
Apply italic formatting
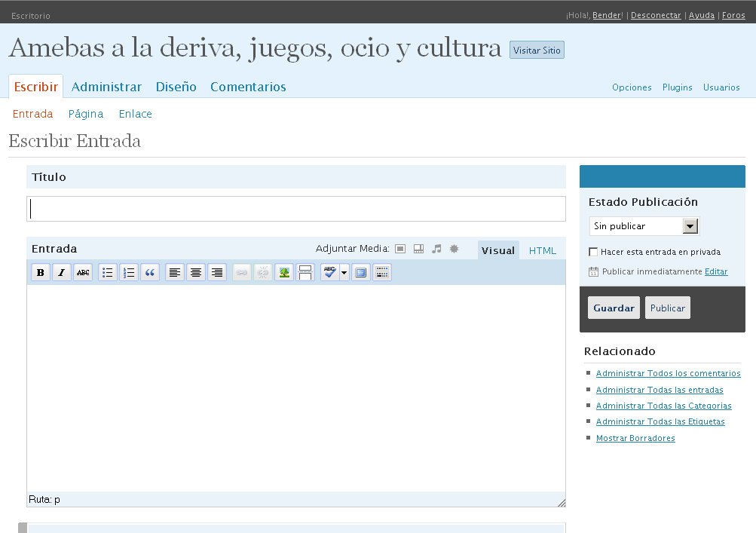coord(62,273)
